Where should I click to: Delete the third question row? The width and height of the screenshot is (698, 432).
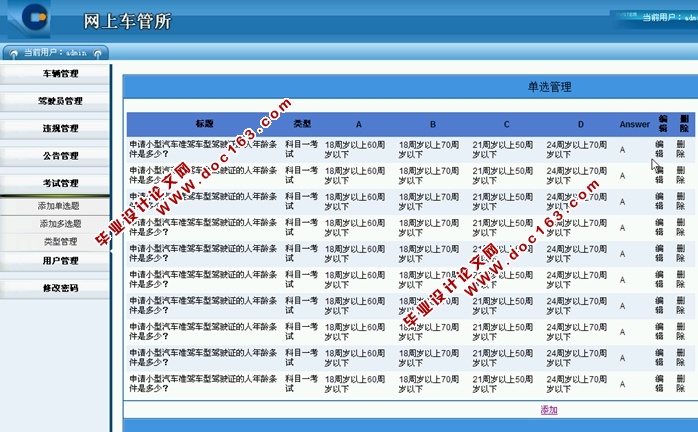pos(681,201)
